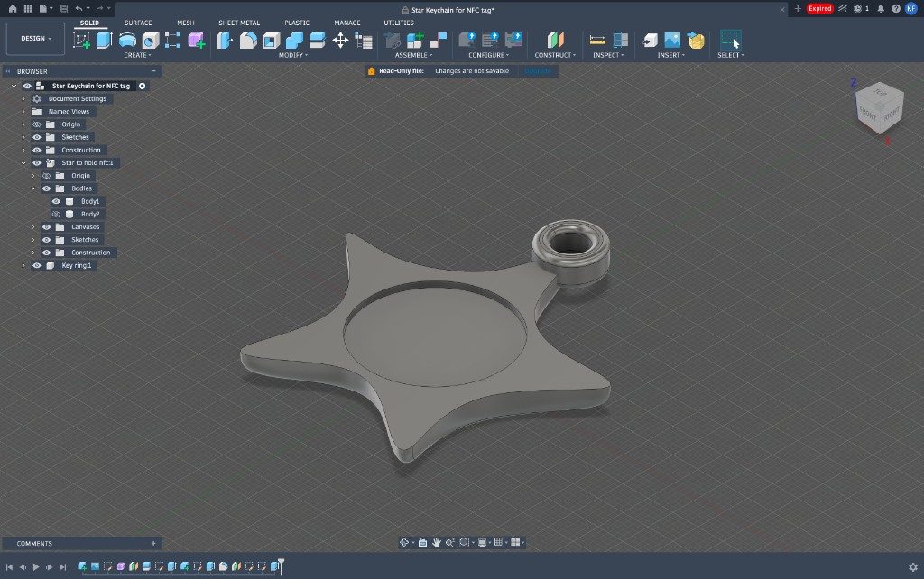The height and width of the screenshot is (579, 924).
Task: Switch to the MESH tab
Action: (186, 23)
